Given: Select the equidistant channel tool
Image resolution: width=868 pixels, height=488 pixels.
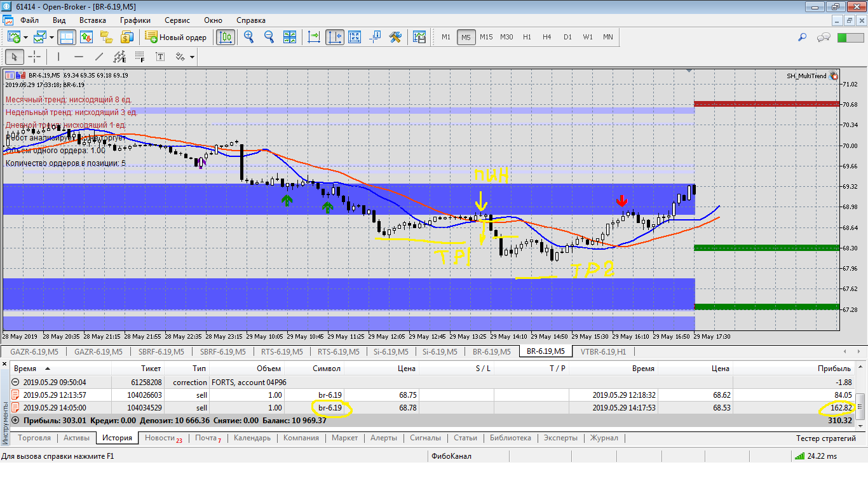Looking at the screenshot, I should (119, 57).
